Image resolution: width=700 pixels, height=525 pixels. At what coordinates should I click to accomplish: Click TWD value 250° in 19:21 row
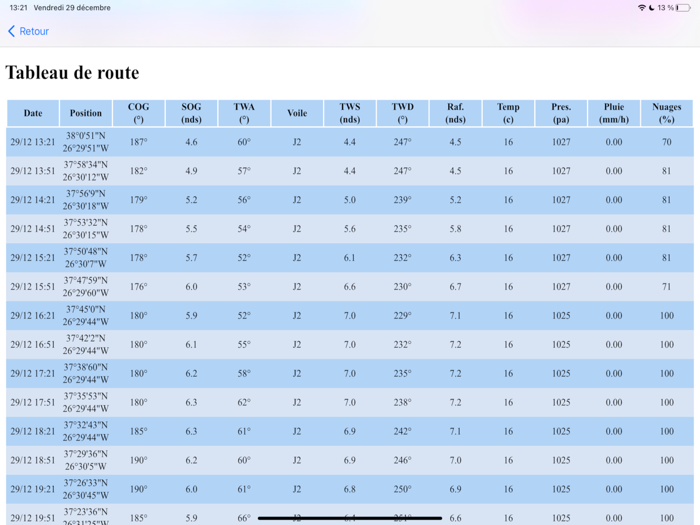402,489
